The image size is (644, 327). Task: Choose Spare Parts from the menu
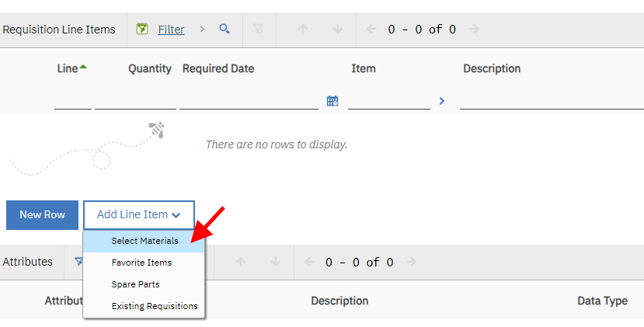pyautogui.click(x=144, y=284)
